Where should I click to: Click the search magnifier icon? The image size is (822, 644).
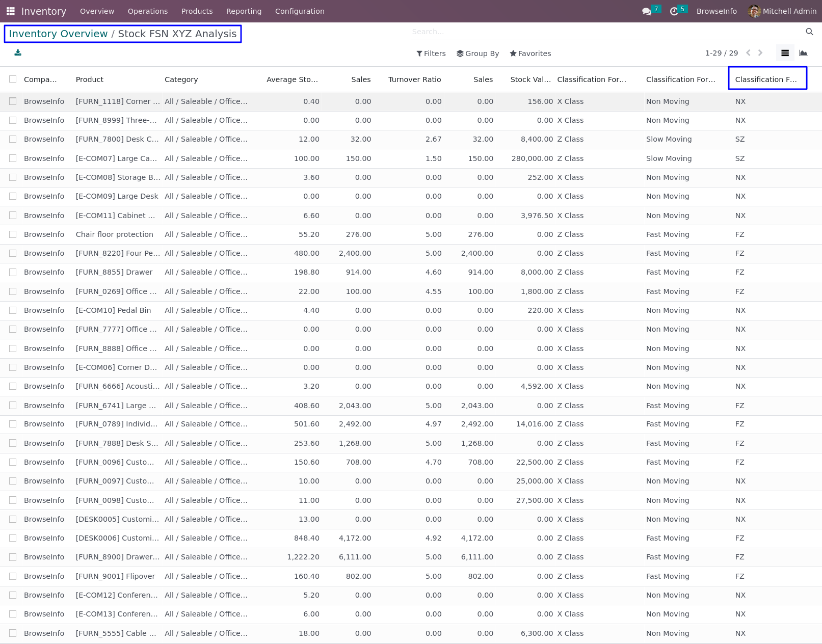pyautogui.click(x=809, y=32)
